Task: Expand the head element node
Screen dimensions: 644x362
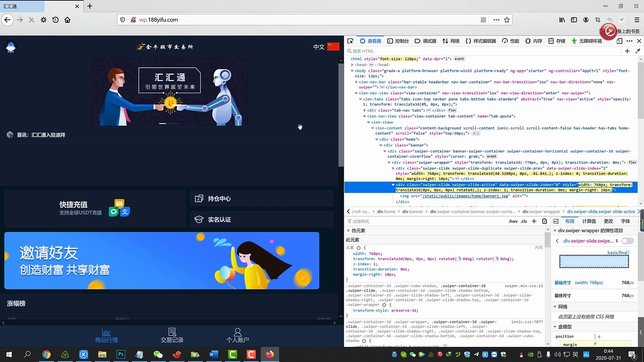Action: click(x=353, y=65)
